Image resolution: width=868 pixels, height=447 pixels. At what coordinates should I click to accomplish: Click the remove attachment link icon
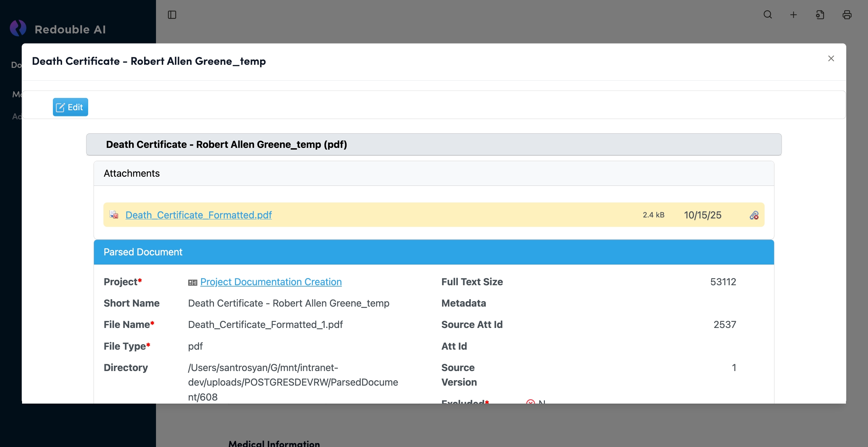pyautogui.click(x=754, y=215)
